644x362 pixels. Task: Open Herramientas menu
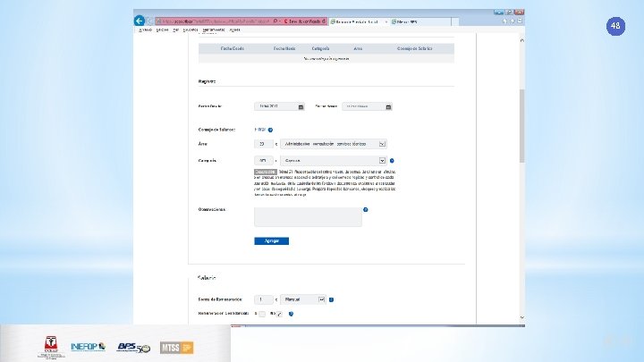[214, 30]
